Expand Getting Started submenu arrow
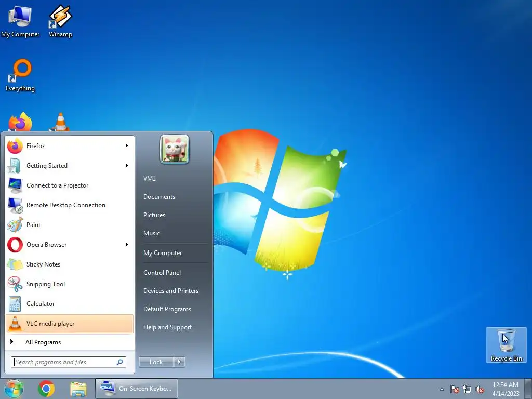Viewport: 532px width, 399px height. (x=127, y=166)
